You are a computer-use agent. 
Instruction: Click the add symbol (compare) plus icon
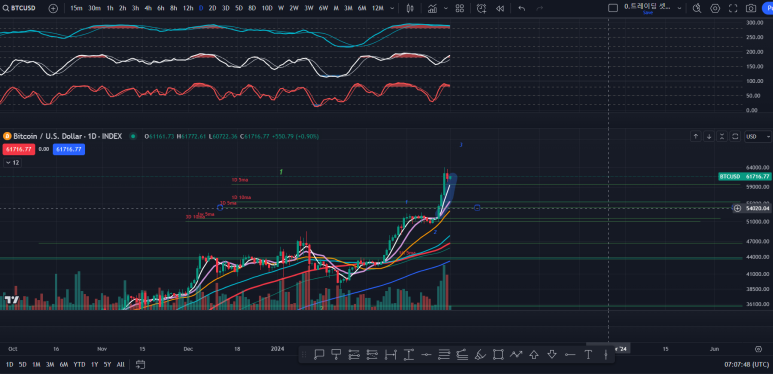click(53, 8)
